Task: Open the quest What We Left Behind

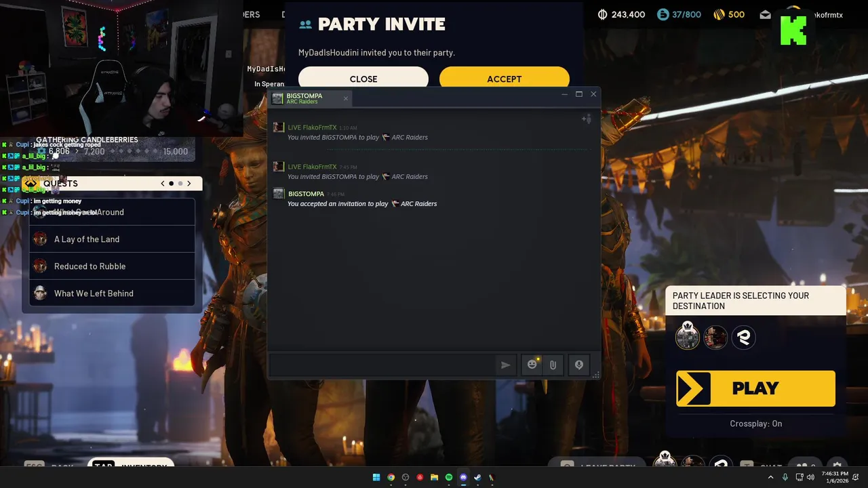Action: (x=112, y=293)
